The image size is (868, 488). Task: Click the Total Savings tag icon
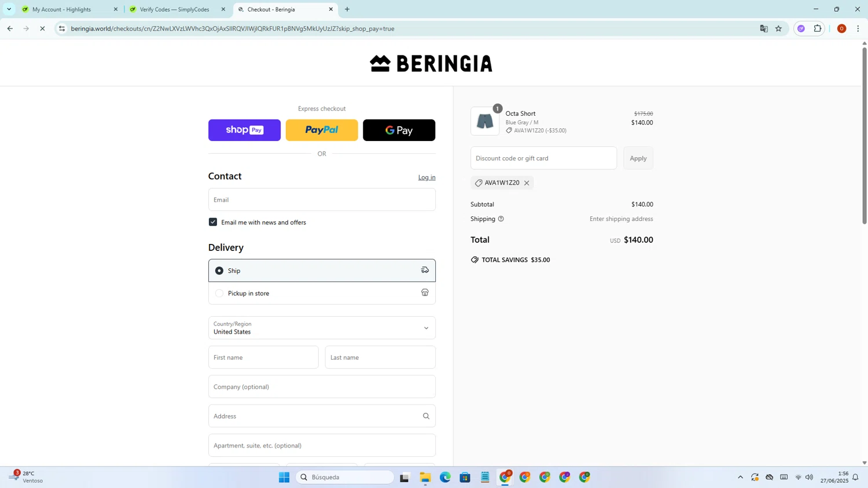475,260
